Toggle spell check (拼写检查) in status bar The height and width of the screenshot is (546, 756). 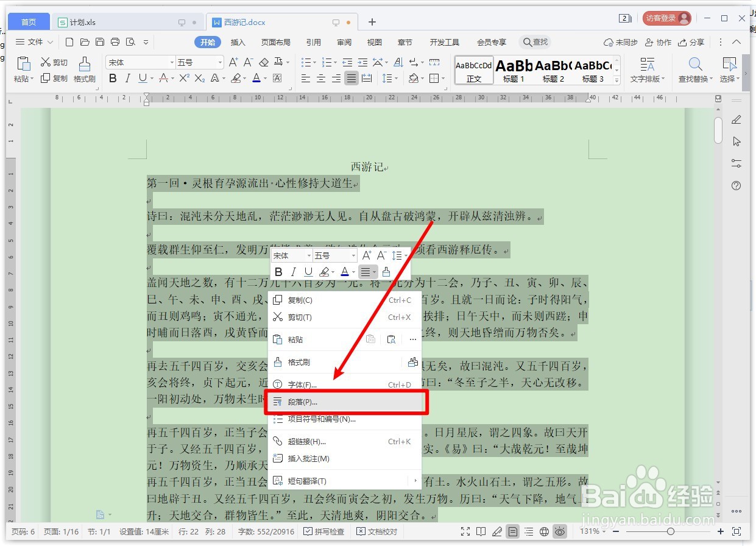pyautogui.click(x=323, y=531)
